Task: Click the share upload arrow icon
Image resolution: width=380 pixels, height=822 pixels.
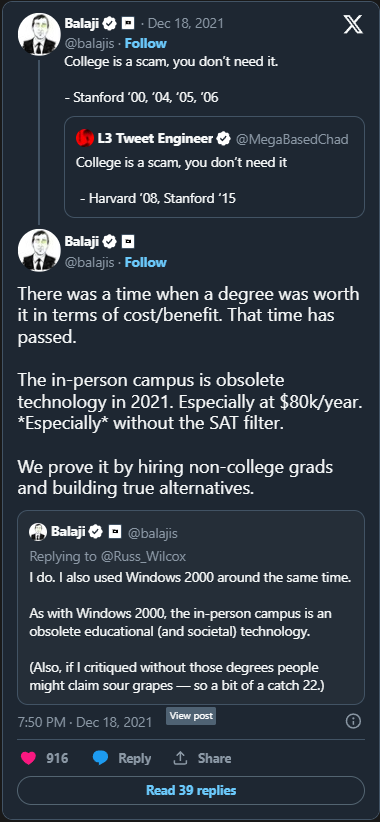Action: click(x=180, y=758)
